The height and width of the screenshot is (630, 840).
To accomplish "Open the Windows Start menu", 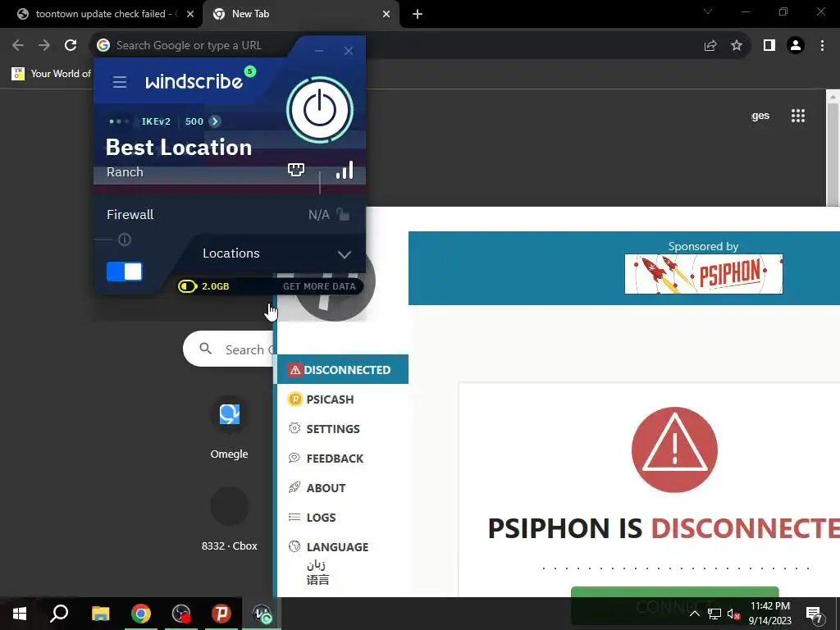I will (20, 614).
